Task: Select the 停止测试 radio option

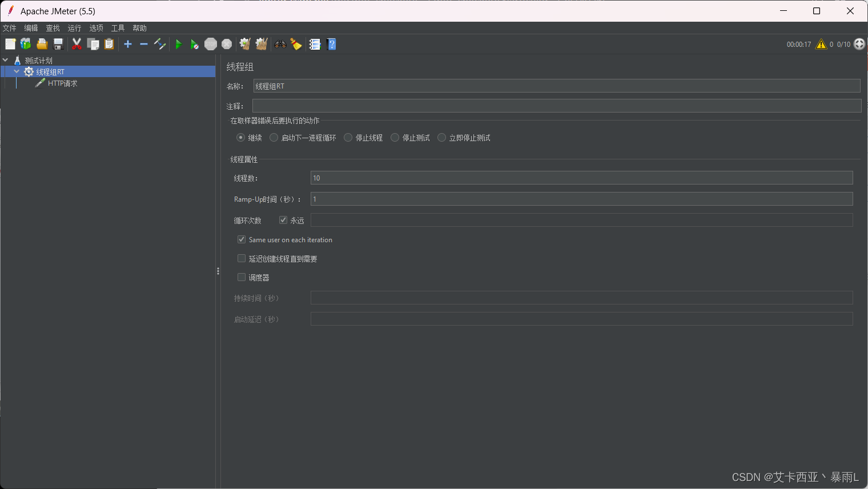Action: 395,138
